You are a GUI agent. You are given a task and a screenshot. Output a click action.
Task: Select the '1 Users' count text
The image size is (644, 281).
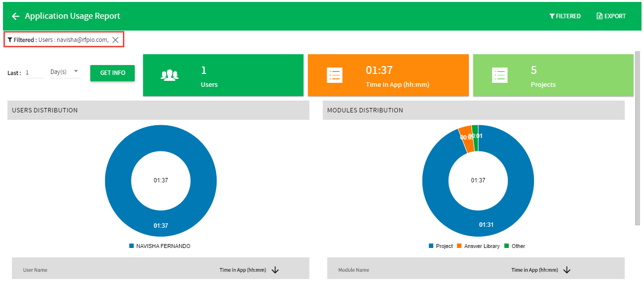pos(209,77)
